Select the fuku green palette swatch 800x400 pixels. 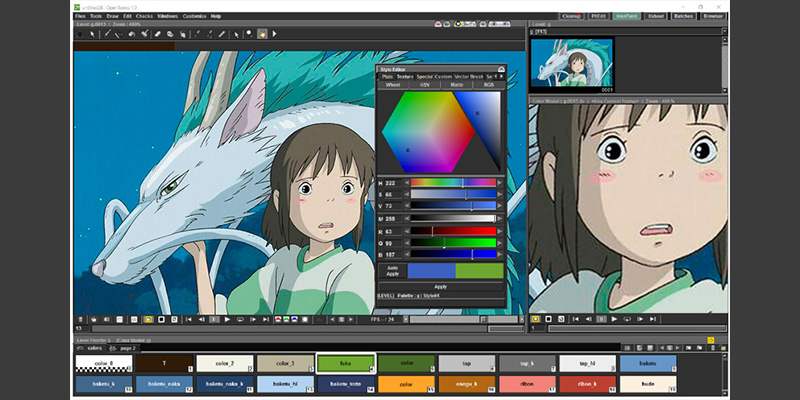coord(346,364)
